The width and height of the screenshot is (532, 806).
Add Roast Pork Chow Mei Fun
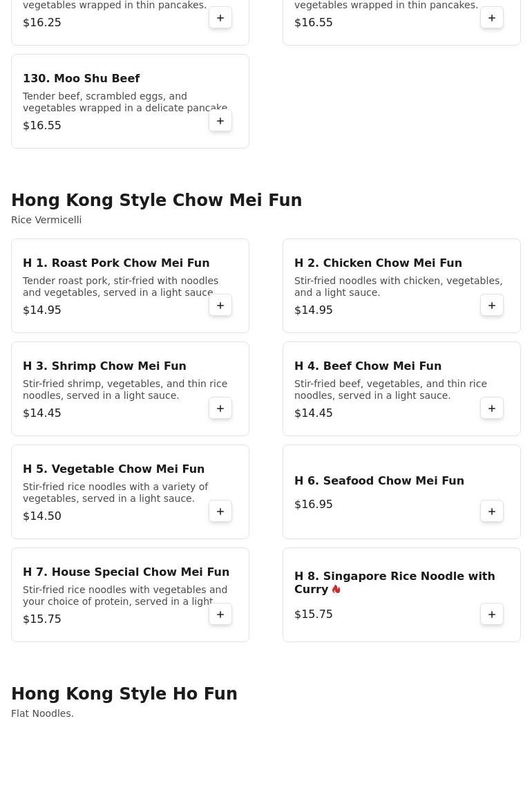(220, 306)
